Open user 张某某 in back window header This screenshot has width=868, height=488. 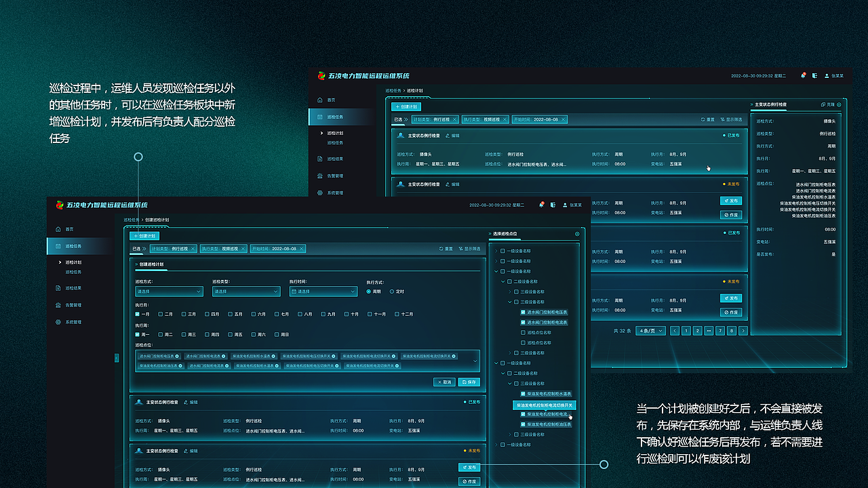coord(834,75)
